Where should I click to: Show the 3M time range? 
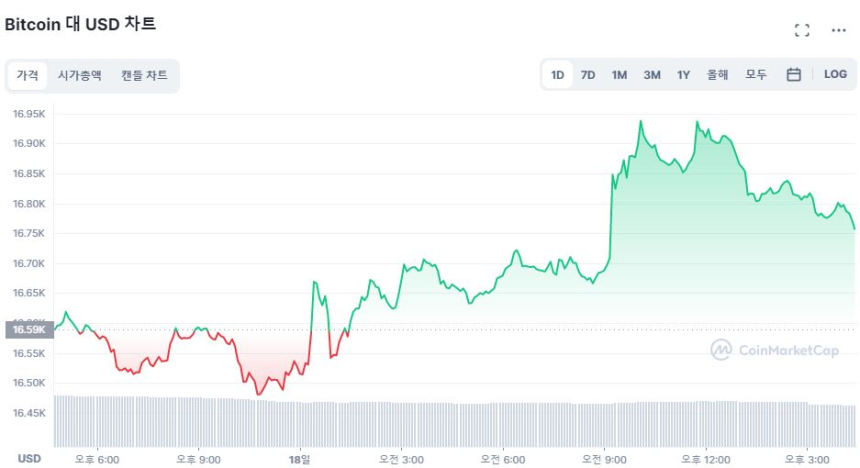[x=652, y=75]
